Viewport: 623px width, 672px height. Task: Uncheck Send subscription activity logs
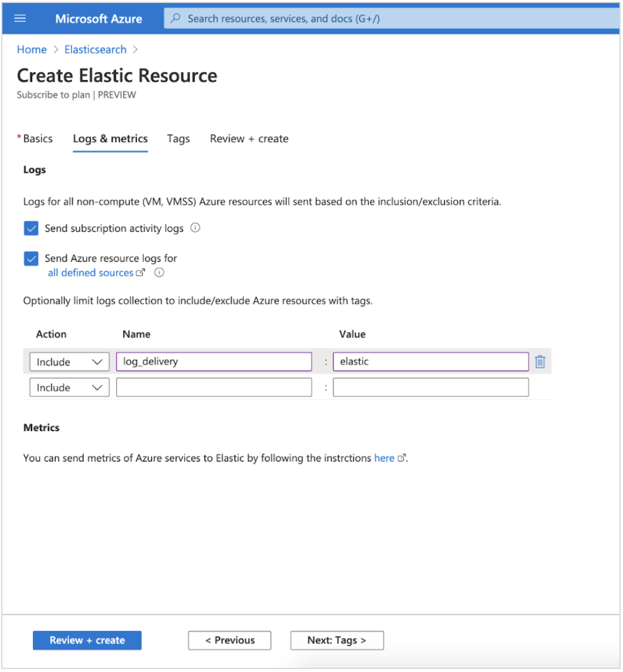point(30,228)
